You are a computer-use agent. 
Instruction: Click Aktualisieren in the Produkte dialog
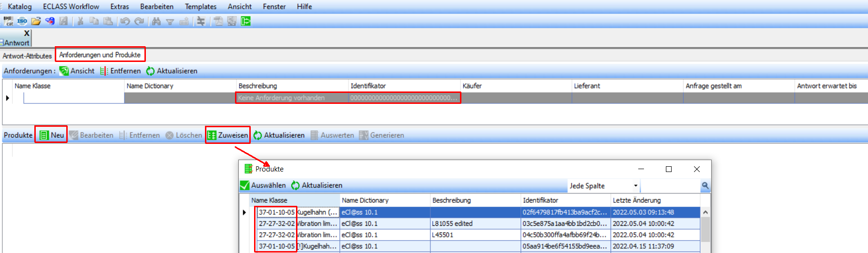(317, 185)
